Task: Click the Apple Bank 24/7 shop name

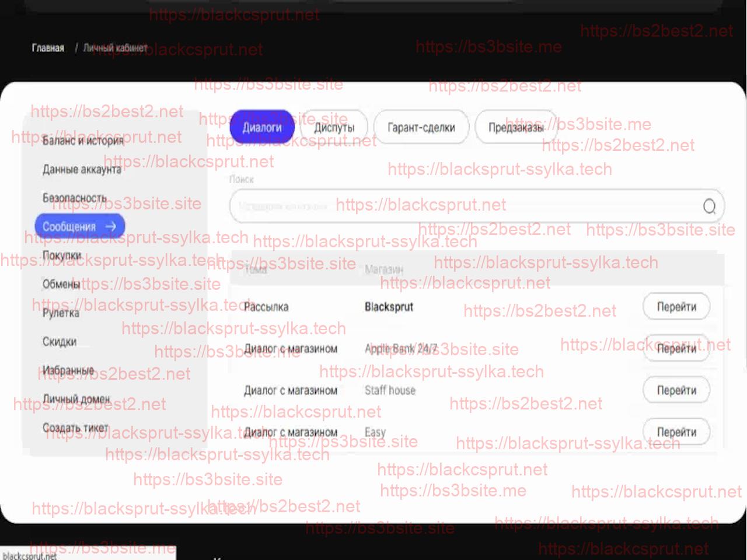Action: point(401,349)
